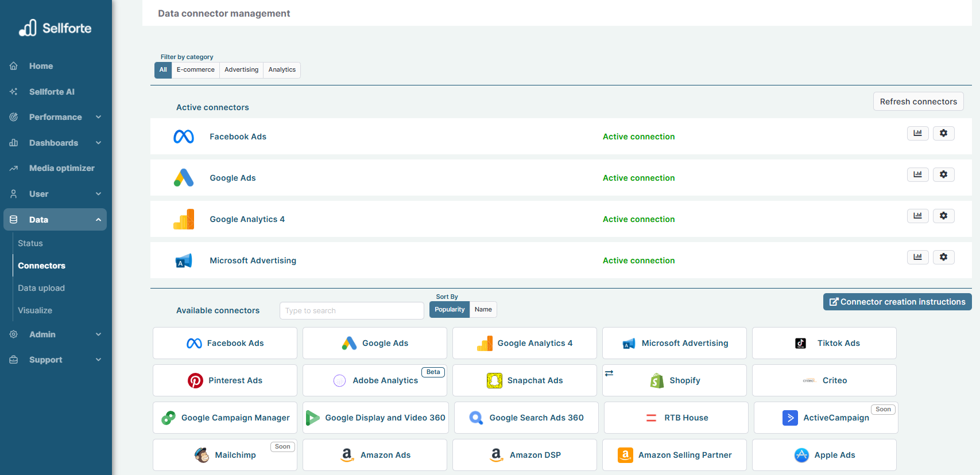
Task: Click chart icon for Google Analytics 4
Action: pyautogui.click(x=917, y=216)
